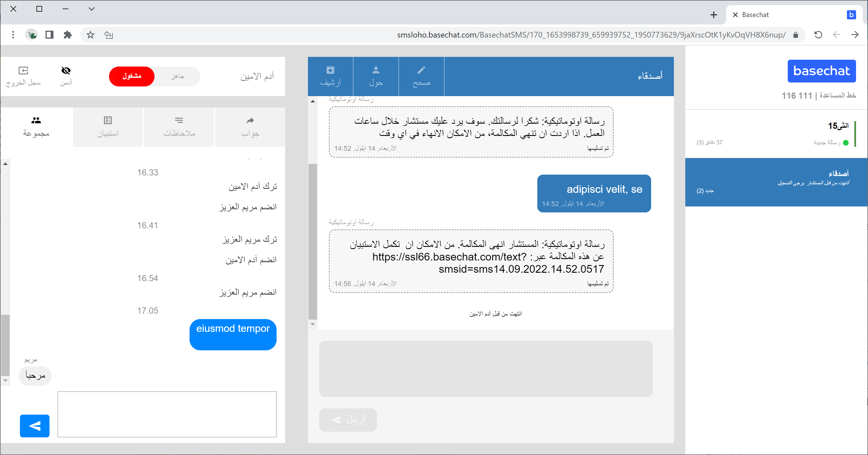This screenshot has height=455, width=868.
Task: Click the group chat message input field
Action: (167, 414)
